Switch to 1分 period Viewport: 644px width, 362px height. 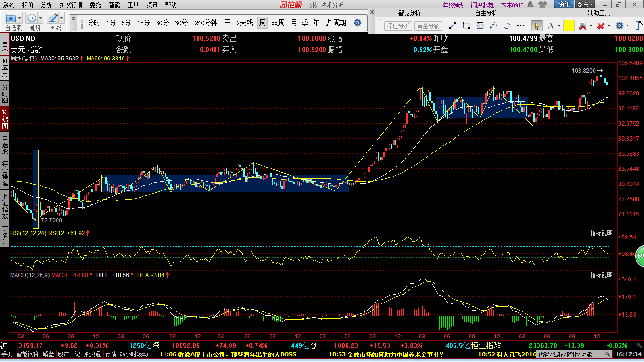click(x=111, y=23)
